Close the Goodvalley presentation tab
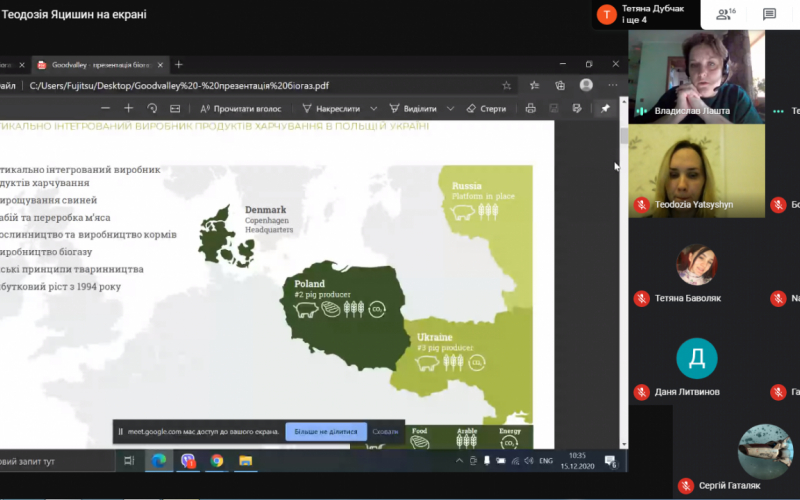This screenshot has height=500, width=800. pos(160,65)
